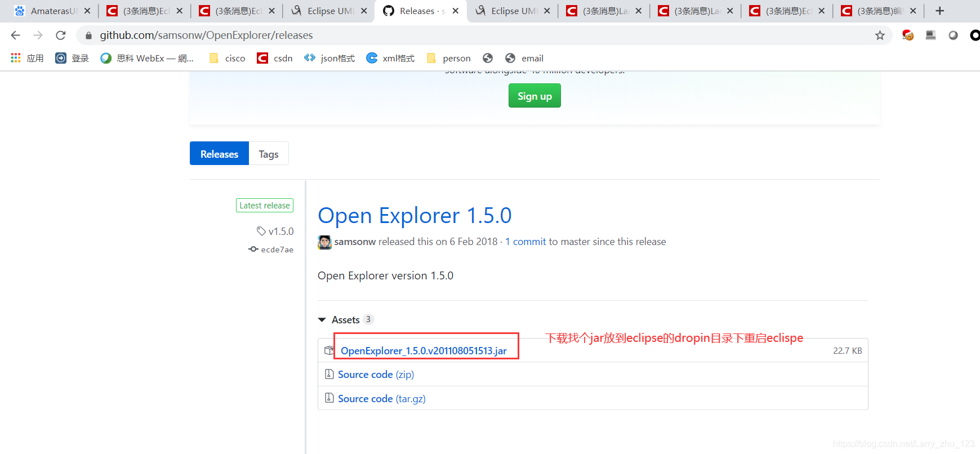Click the package icon beside the jar file

[x=329, y=350]
